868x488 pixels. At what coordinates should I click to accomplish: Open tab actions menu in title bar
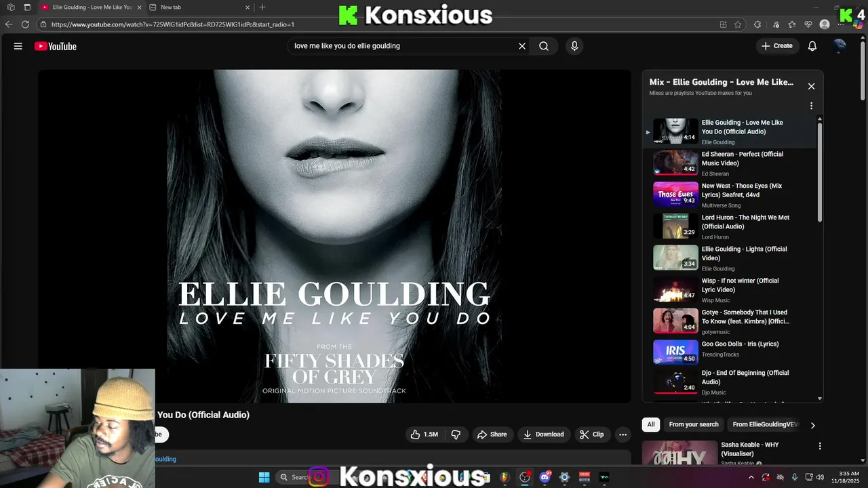point(27,7)
